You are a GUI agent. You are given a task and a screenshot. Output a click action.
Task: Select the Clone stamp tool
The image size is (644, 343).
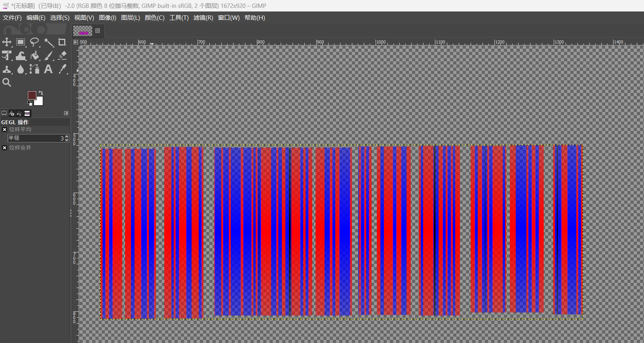7,69
